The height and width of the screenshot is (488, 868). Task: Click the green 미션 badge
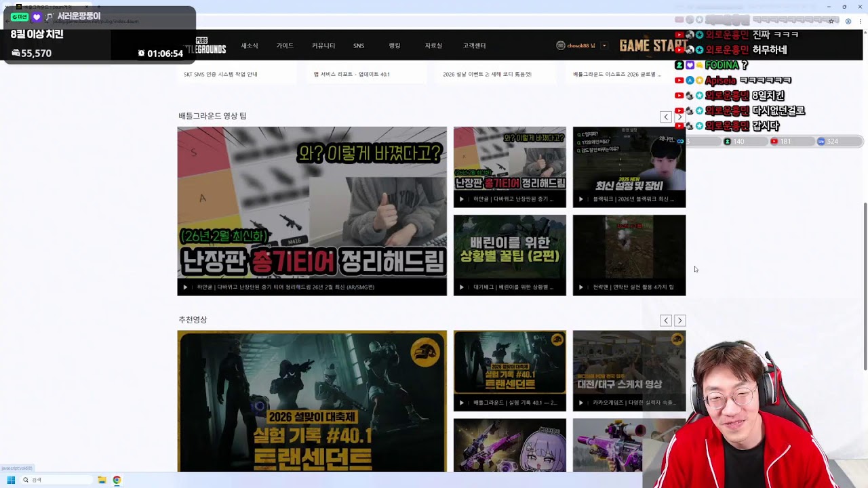19,16
